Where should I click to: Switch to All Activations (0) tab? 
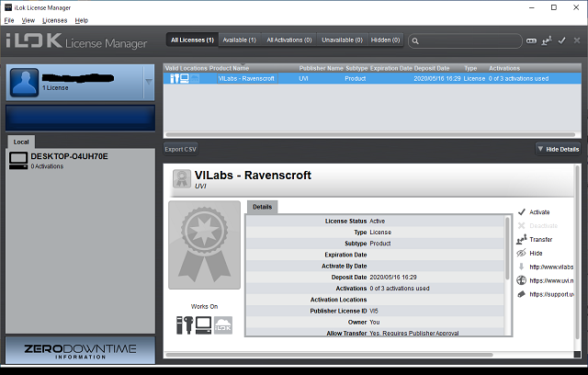pos(289,40)
